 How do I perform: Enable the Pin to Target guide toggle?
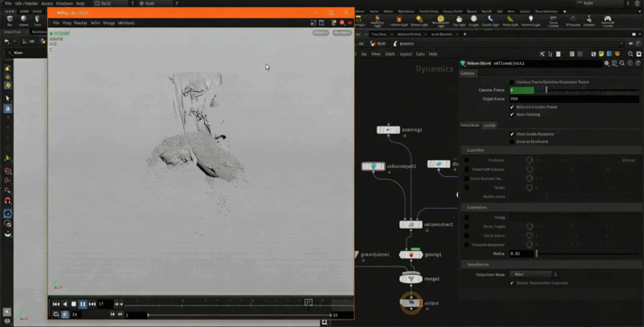tap(467, 227)
